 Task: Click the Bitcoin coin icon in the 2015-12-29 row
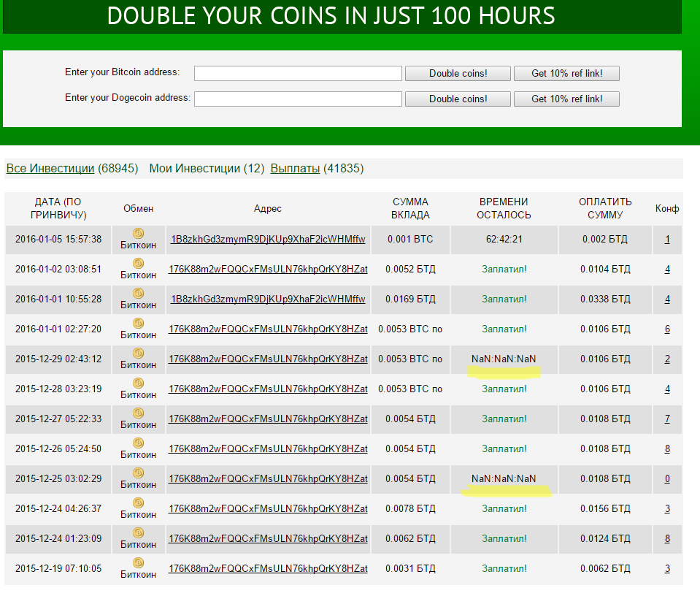point(138,353)
